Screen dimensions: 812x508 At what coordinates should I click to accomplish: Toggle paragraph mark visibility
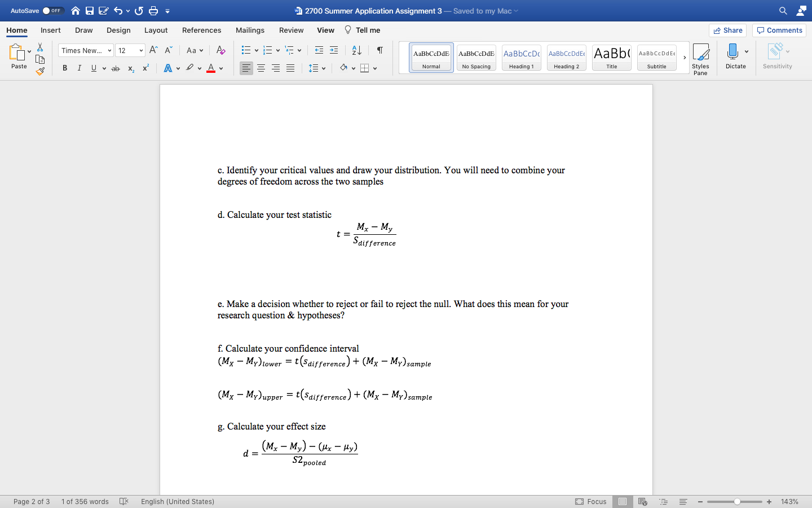click(x=379, y=50)
